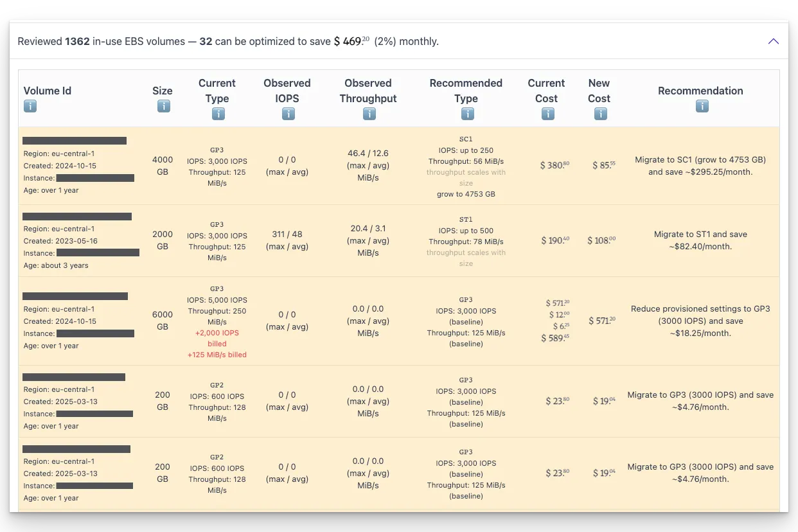Click the 6000 GB size cell
Image resolution: width=798 pixels, height=532 pixels.
(163, 321)
